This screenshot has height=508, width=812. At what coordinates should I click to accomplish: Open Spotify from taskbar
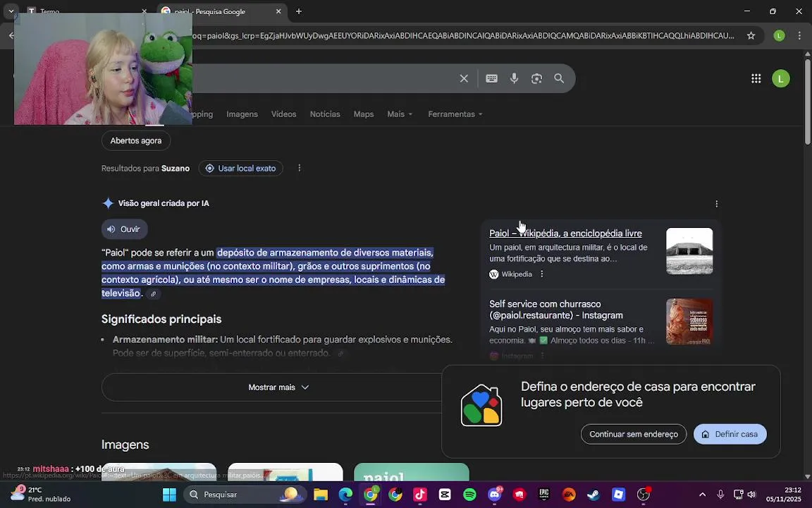[469, 495]
